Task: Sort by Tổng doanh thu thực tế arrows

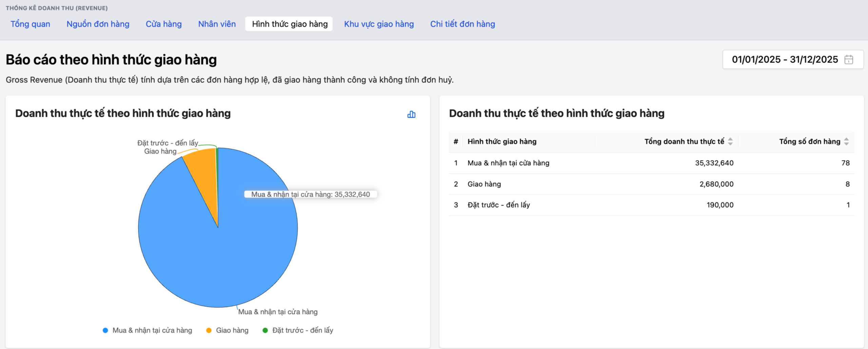Action: [730, 142]
